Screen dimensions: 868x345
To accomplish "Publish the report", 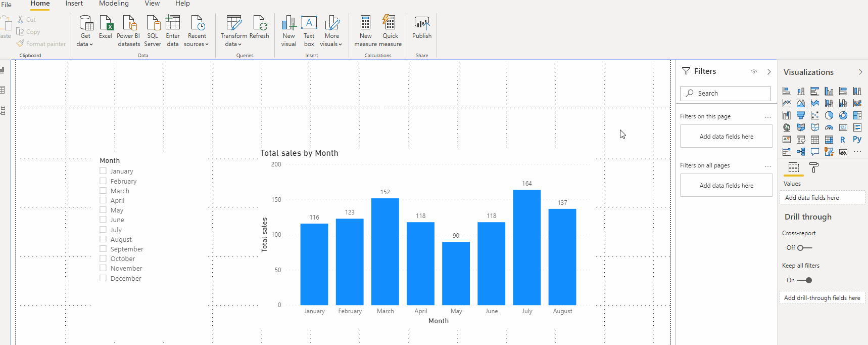I will coord(422,27).
